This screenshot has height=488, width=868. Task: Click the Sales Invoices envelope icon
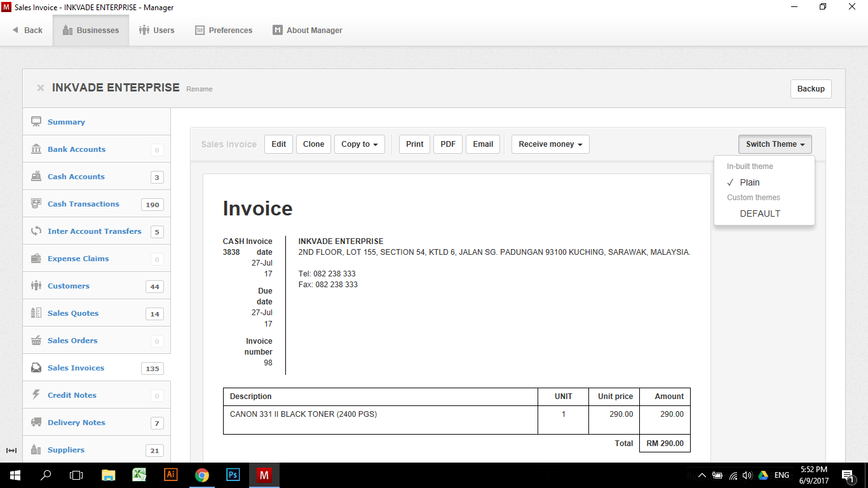click(x=36, y=368)
